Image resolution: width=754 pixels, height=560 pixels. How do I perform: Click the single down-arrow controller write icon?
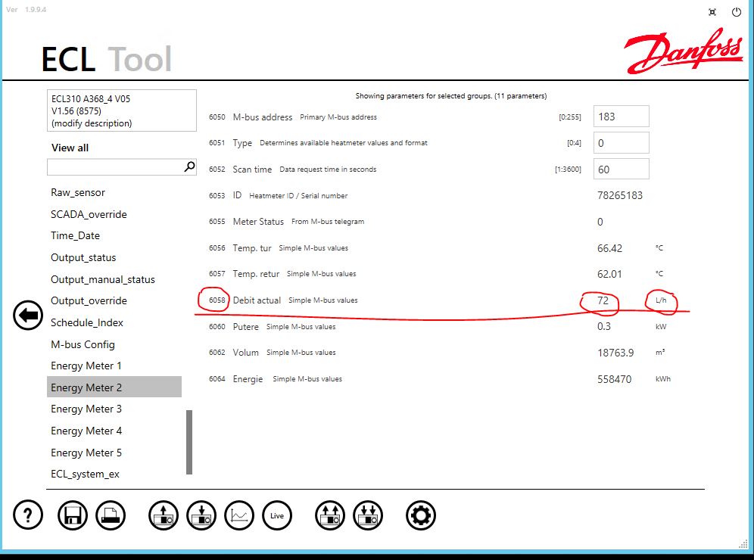pos(201,515)
